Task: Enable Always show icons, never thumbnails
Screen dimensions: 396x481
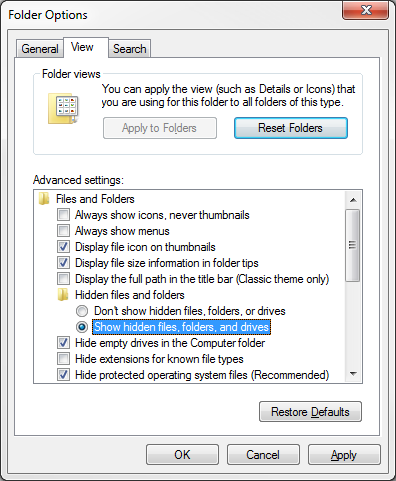Action: (63, 215)
